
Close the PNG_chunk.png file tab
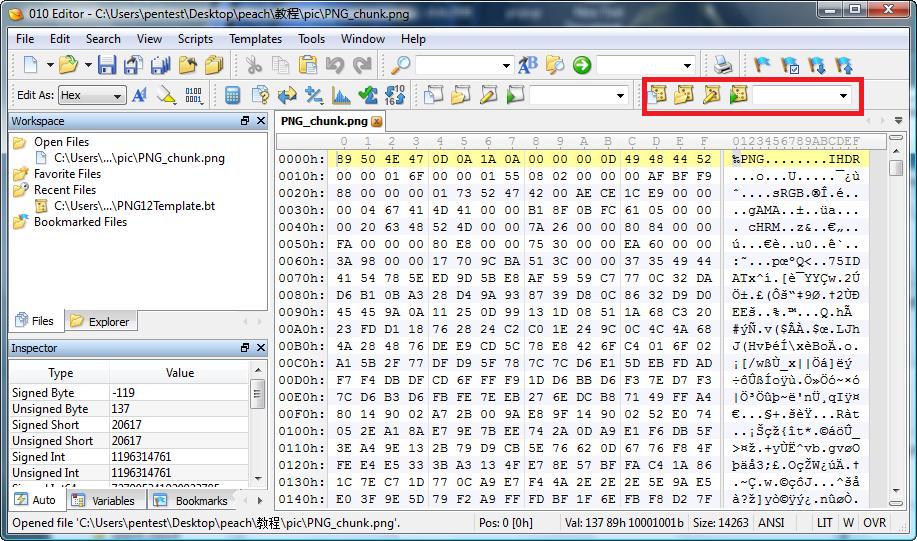[x=377, y=122]
